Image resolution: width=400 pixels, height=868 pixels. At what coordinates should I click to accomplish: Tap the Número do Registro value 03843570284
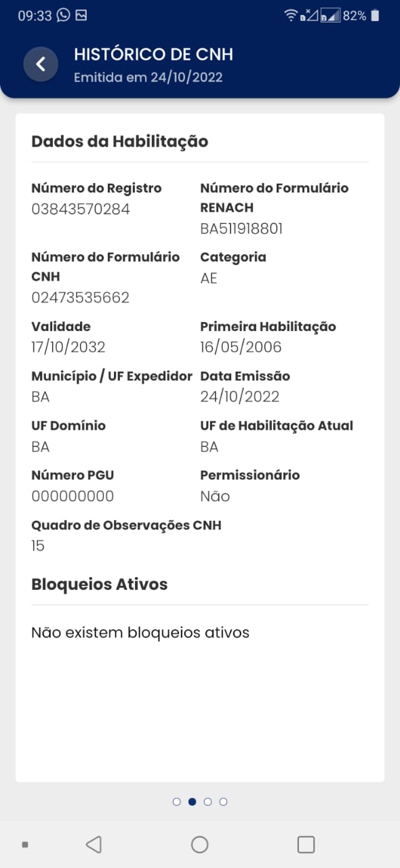(x=81, y=209)
